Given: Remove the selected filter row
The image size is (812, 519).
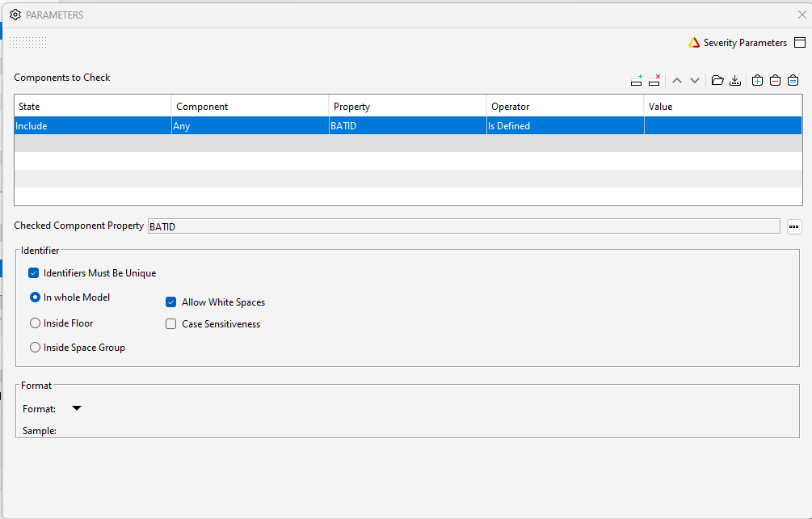Looking at the screenshot, I should pos(654,80).
